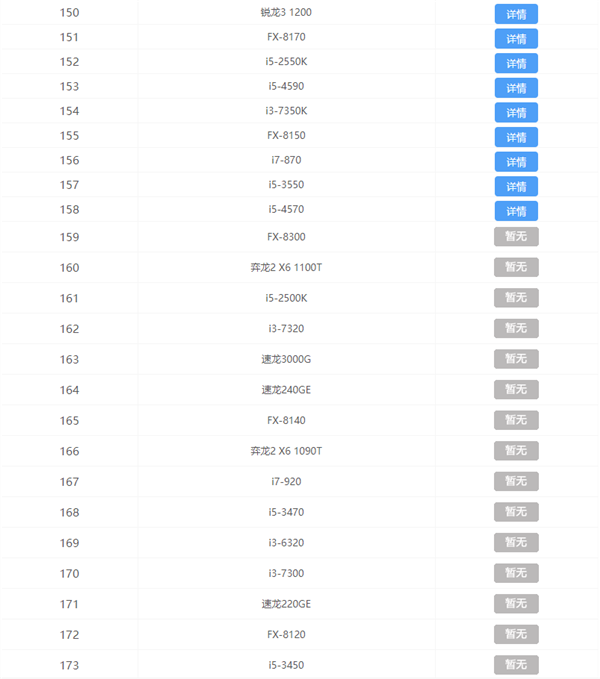This screenshot has height=679, width=600.
Task: Click 暂无 button for 速龙220GE
Action: (x=516, y=604)
